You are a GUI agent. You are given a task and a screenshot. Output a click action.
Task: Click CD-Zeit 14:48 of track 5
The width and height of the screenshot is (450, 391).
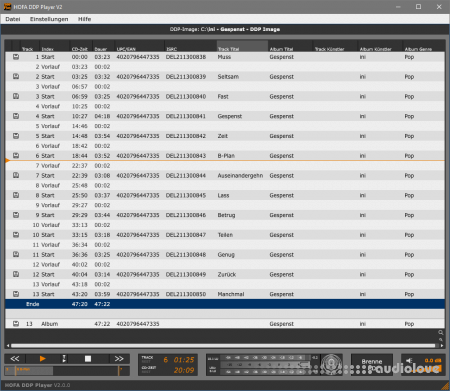click(80, 136)
